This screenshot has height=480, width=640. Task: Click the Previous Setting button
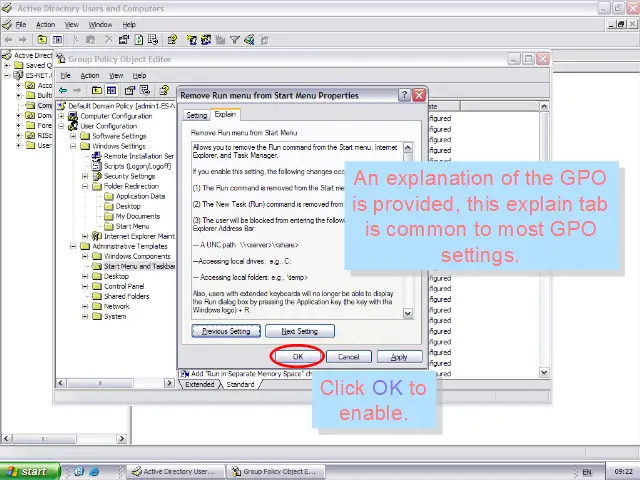click(x=226, y=331)
